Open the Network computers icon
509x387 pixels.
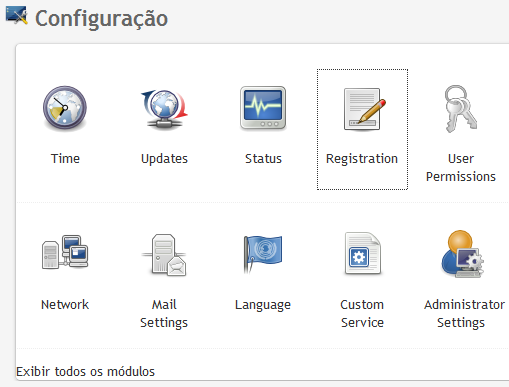click(x=65, y=252)
